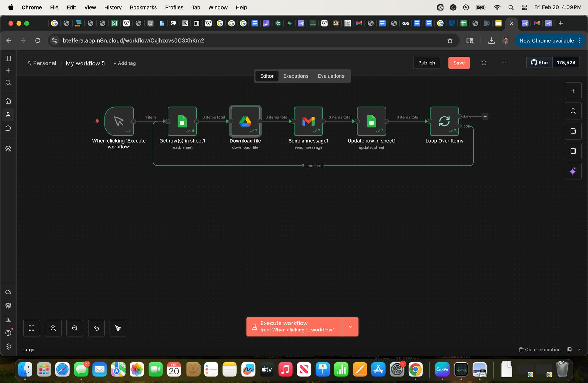Click the Google Drive Download file node
Viewport: 588px width, 383px height.
[245, 121]
